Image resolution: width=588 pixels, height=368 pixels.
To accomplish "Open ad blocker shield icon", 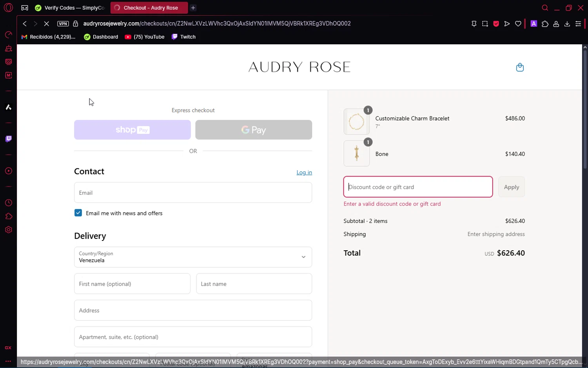I will pos(496,24).
